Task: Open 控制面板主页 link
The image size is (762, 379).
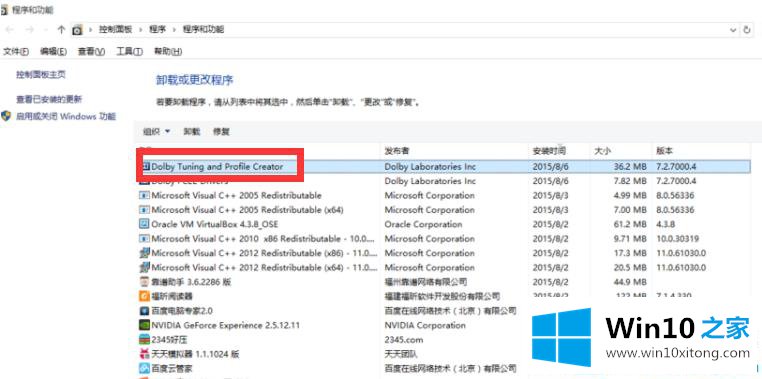Action: [41, 74]
